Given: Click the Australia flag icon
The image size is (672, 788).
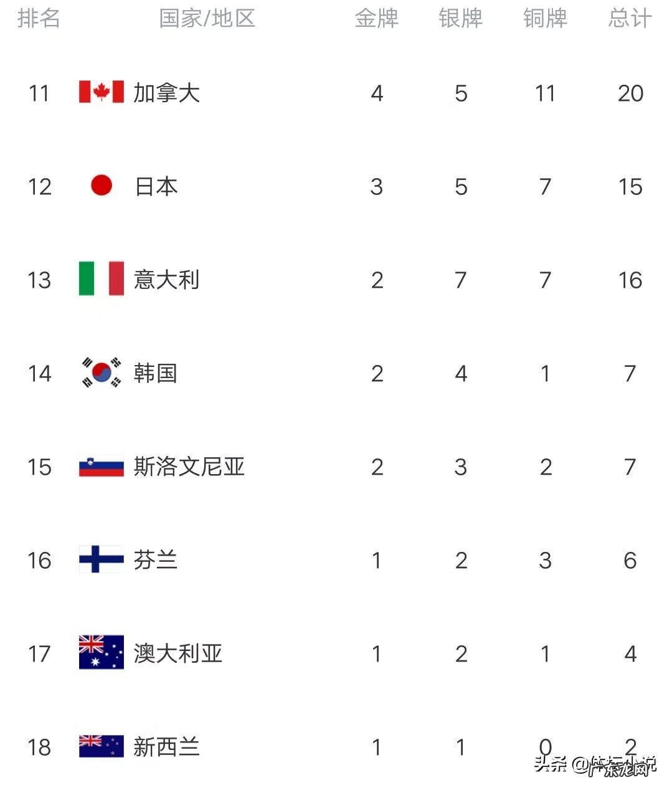Looking at the screenshot, I should coord(101,652).
